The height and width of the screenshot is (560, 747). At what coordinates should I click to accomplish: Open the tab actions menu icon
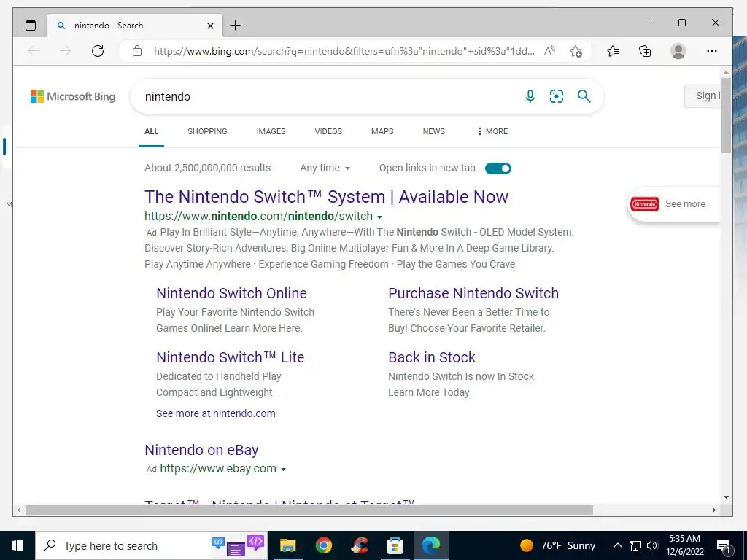(x=31, y=26)
